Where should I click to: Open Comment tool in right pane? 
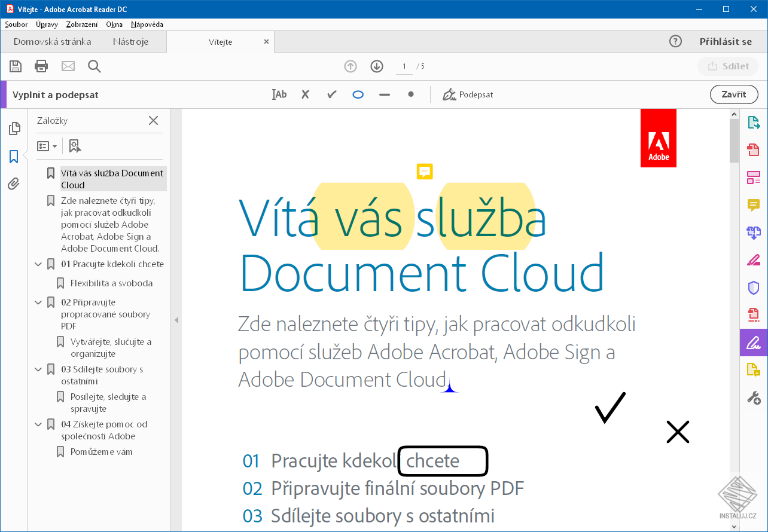click(754, 205)
